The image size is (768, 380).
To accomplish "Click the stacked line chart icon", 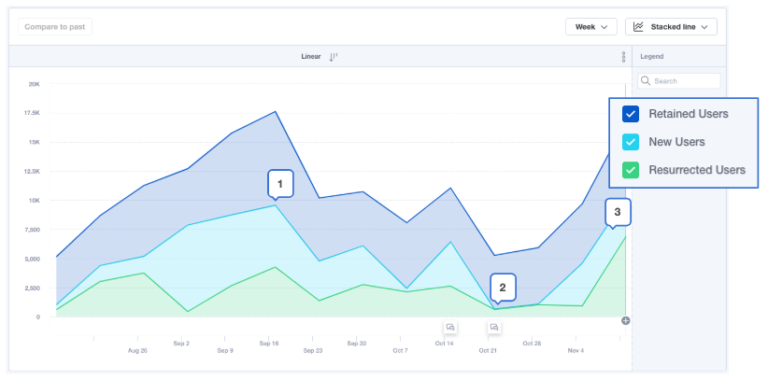I will [x=638, y=27].
